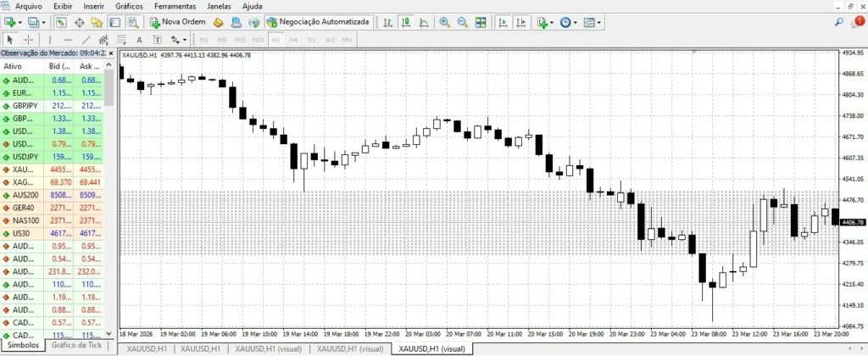Select the AUS200 symbol row
This screenshot has width=868, height=356.
(52, 195)
